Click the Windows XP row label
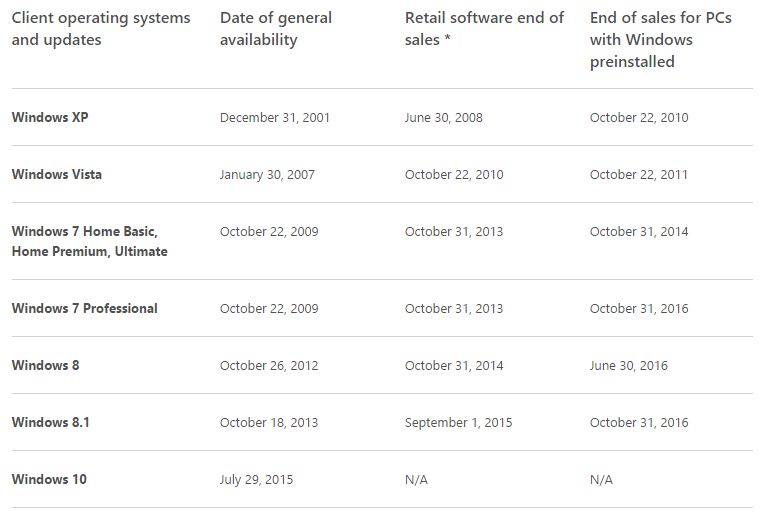763x512 pixels. coord(50,117)
